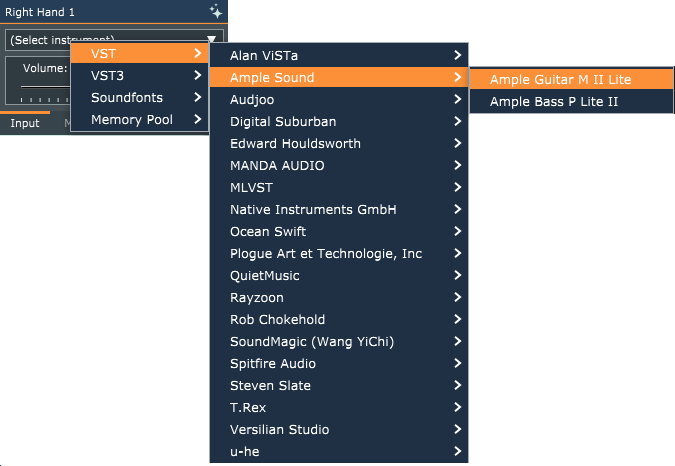Expand the Versilian Studio vendor submenu
Screen dimensions: 675x466
339,429
